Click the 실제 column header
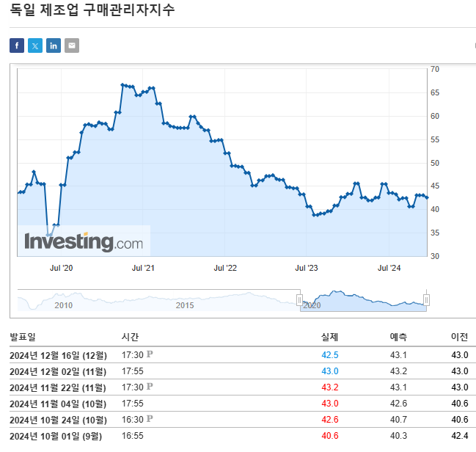Screen dimensions: 476x452 [x=330, y=337]
